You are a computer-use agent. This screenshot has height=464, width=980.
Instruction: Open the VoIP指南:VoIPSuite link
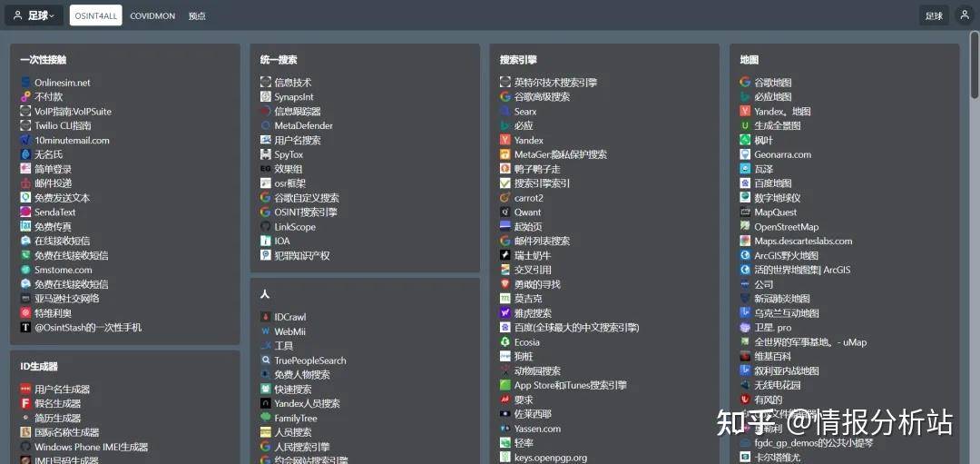(x=73, y=112)
